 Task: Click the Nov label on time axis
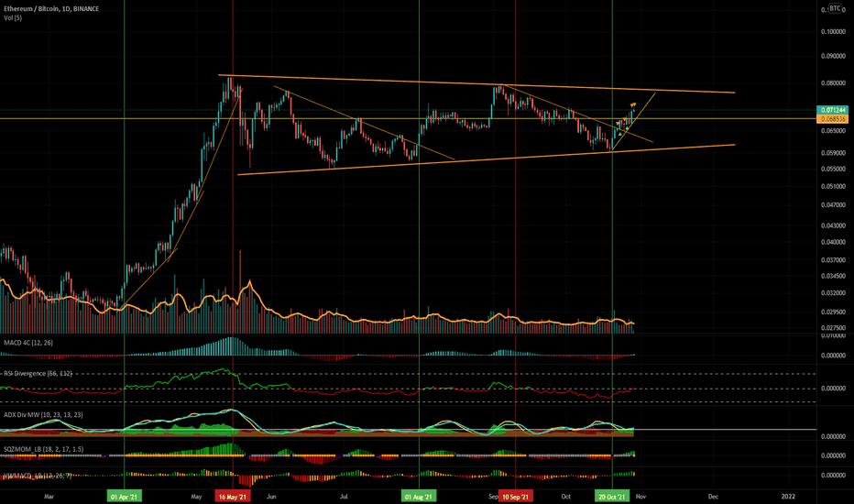click(x=640, y=497)
